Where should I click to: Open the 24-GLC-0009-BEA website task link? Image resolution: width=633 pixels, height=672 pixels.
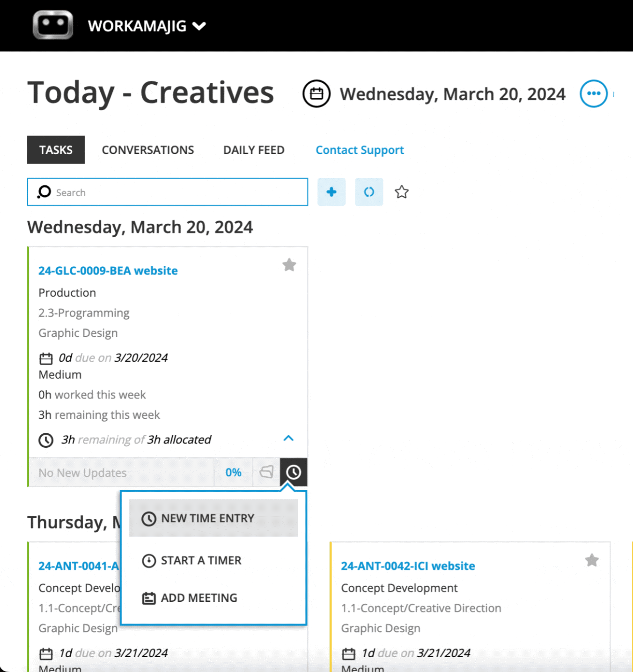pyautogui.click(x=108, y=270)
